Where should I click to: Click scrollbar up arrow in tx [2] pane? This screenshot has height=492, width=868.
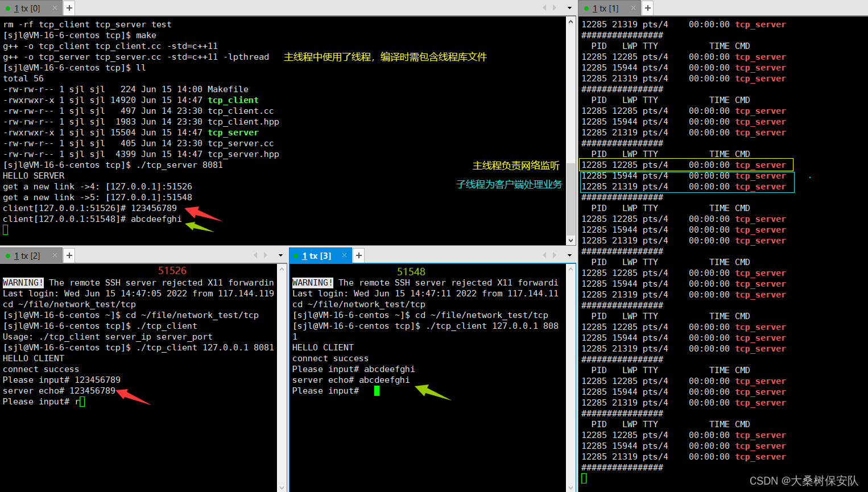tap(281, 268)
